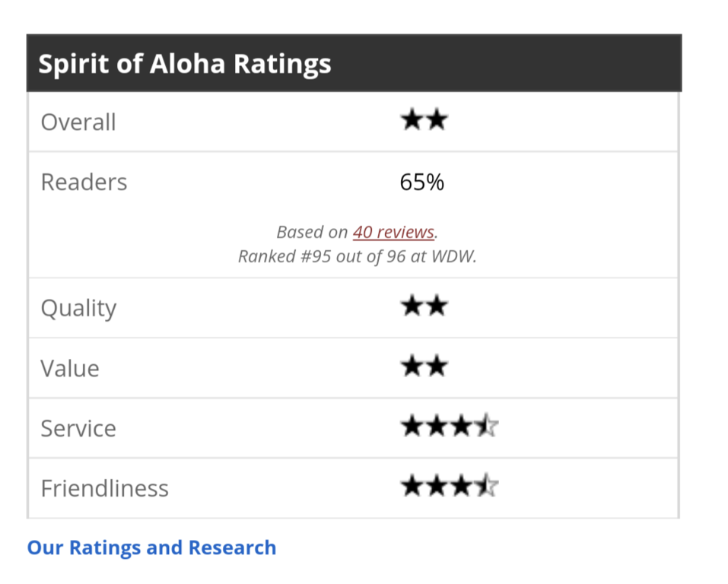Click the first star in Service rating

pos(412,427)
